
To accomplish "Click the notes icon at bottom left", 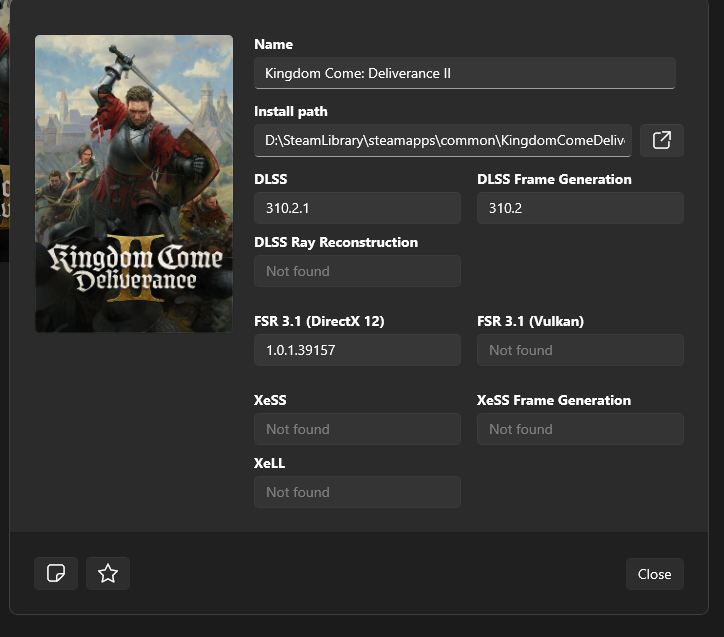I will [x=56, y=573].
